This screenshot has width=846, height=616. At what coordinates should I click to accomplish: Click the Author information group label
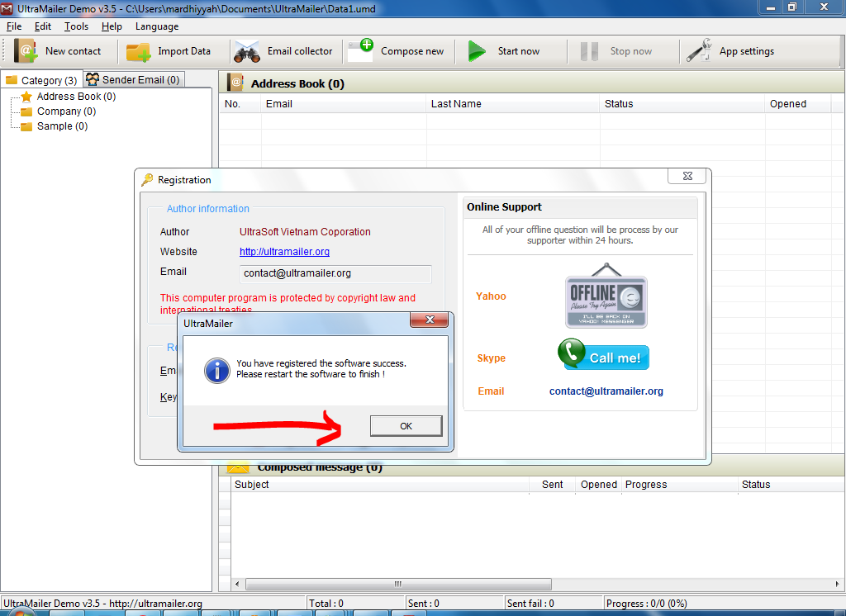tap(207, 209)
